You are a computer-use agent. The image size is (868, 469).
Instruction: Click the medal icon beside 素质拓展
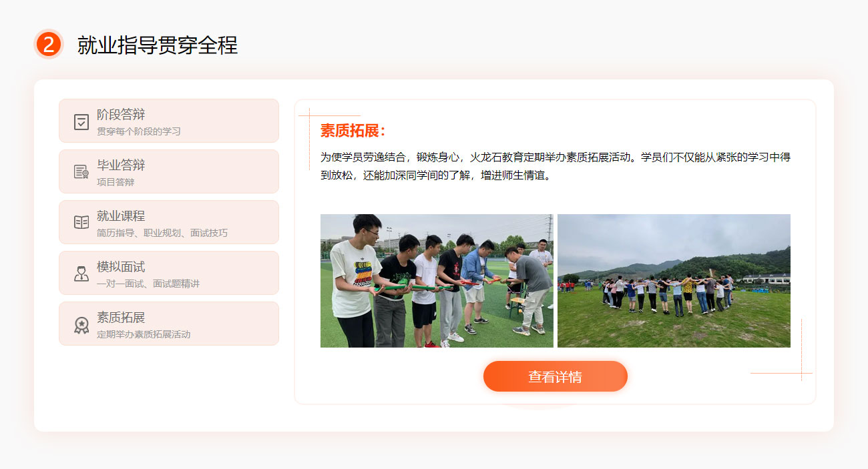(81, 325)
